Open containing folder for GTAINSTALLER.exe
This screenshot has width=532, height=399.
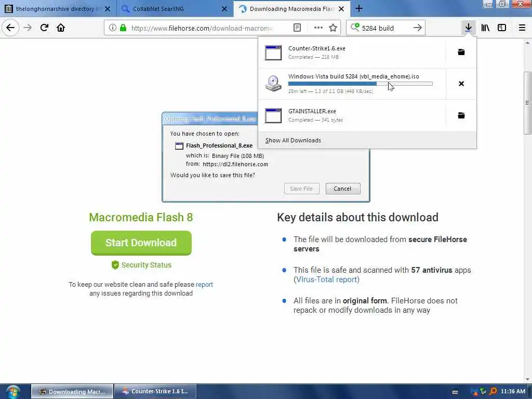point(461,115)
